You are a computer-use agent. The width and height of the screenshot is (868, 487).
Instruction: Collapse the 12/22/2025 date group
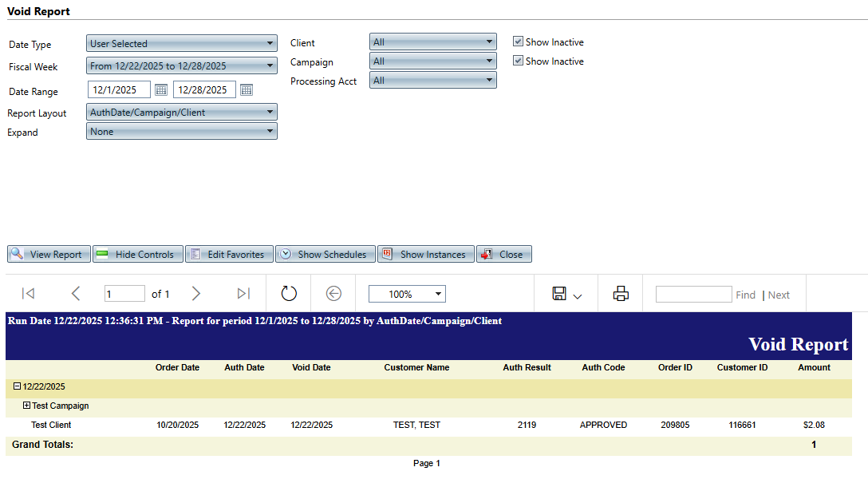(x=17, y=386)
